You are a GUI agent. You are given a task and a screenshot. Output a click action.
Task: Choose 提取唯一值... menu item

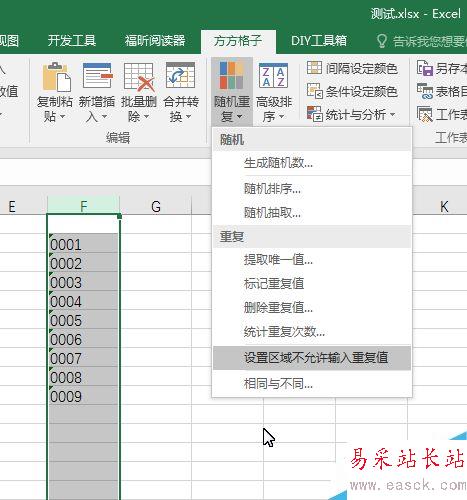point(312,260)
